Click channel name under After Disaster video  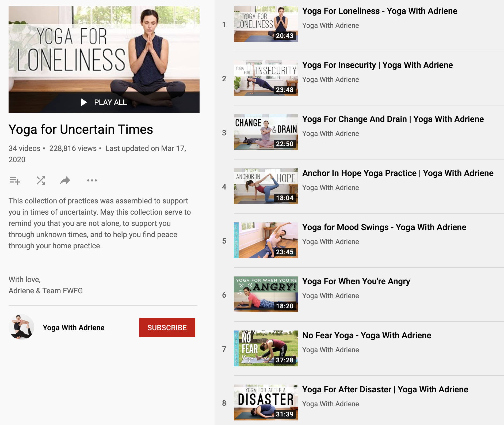[x=331, y=404]
